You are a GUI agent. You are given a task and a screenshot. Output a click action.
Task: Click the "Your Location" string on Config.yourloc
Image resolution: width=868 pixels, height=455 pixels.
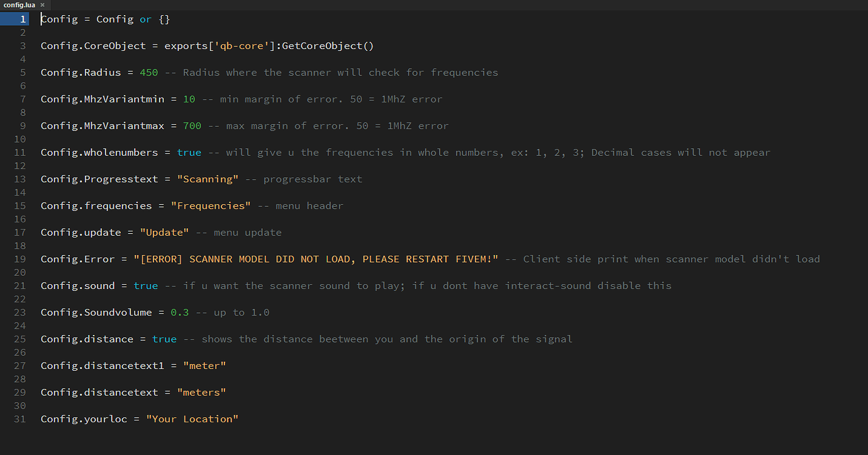(192, 419)
